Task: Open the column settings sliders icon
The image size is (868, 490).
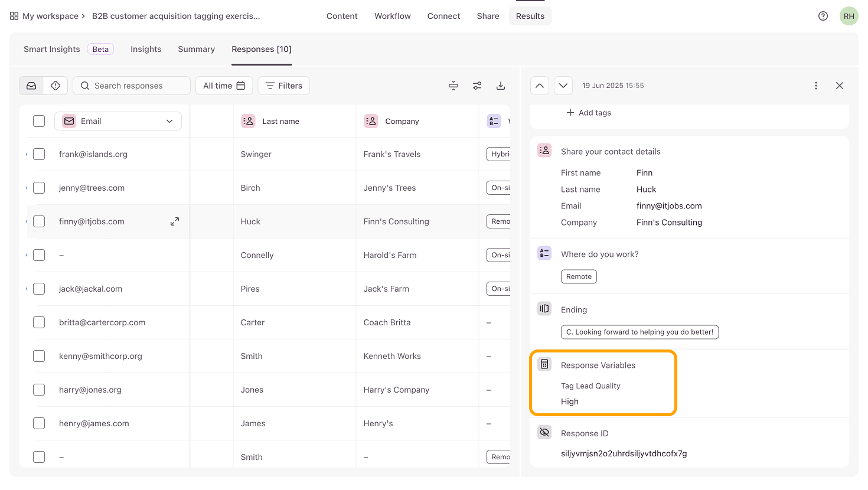Action: point(477,86)
